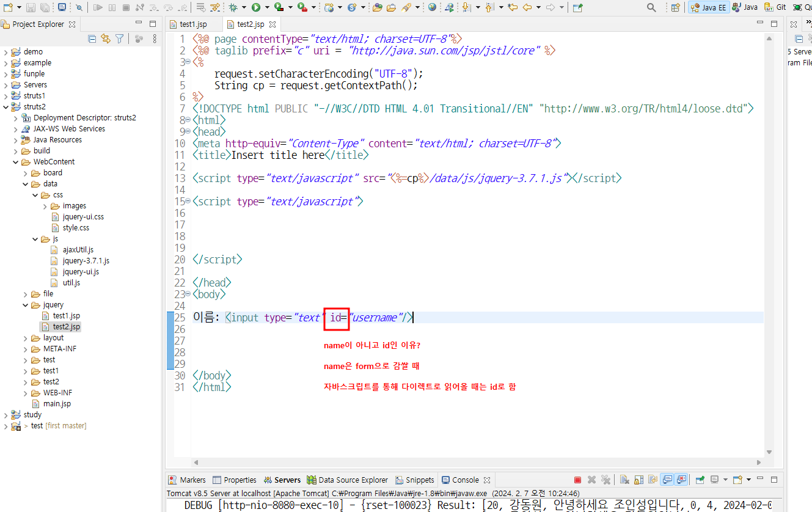The height and width of the screenshot is (512, 812).
Task: Toggle Word Wrap in Console toolbar
Action: coord(653,480)
